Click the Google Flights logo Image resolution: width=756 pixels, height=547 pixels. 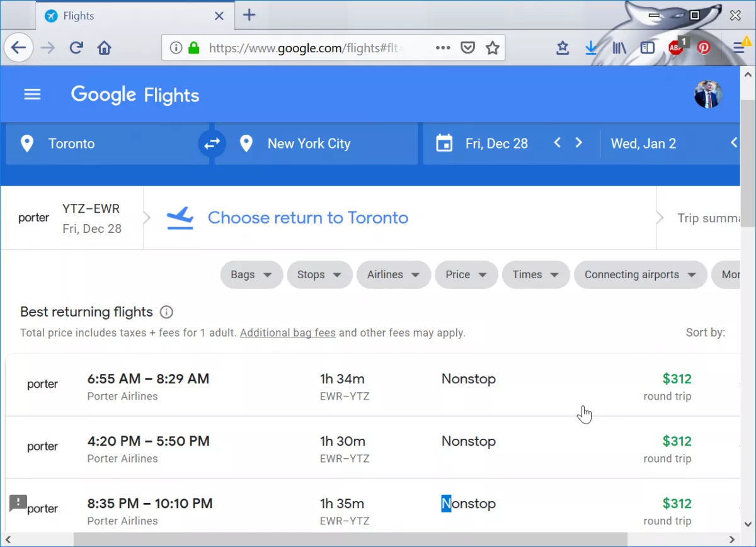tap(135, 95)
